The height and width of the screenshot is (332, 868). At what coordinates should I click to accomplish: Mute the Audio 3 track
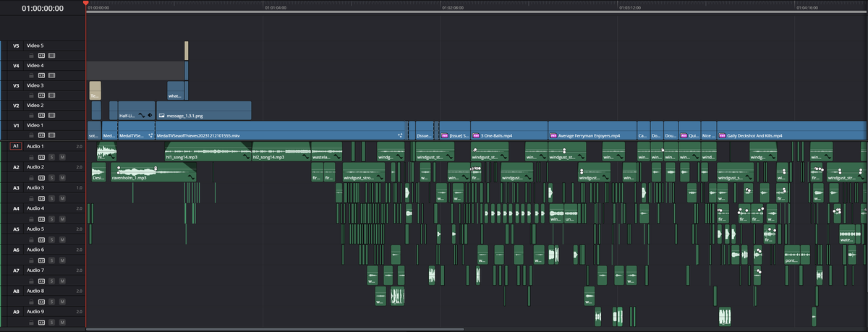pos(62,198)
